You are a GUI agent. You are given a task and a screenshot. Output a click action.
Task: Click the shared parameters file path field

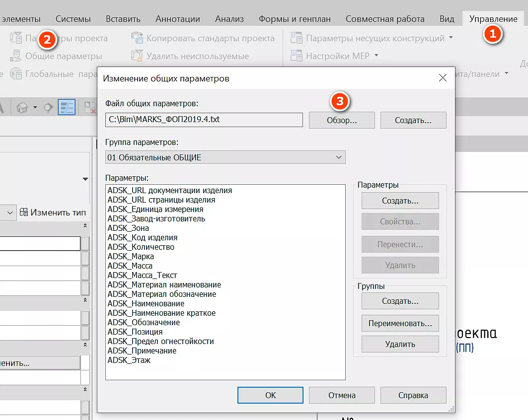[x=204, y=120]
